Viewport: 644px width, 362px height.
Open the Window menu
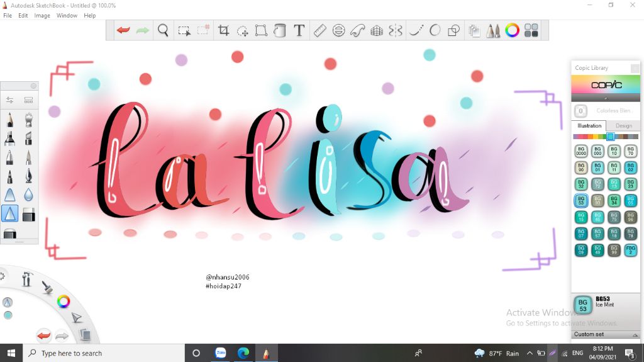67,16
